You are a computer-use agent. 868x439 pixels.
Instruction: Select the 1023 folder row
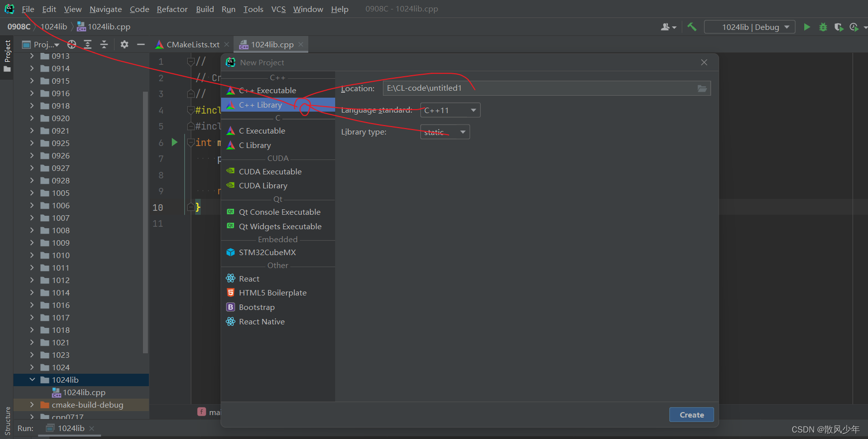tap(81, 355)
